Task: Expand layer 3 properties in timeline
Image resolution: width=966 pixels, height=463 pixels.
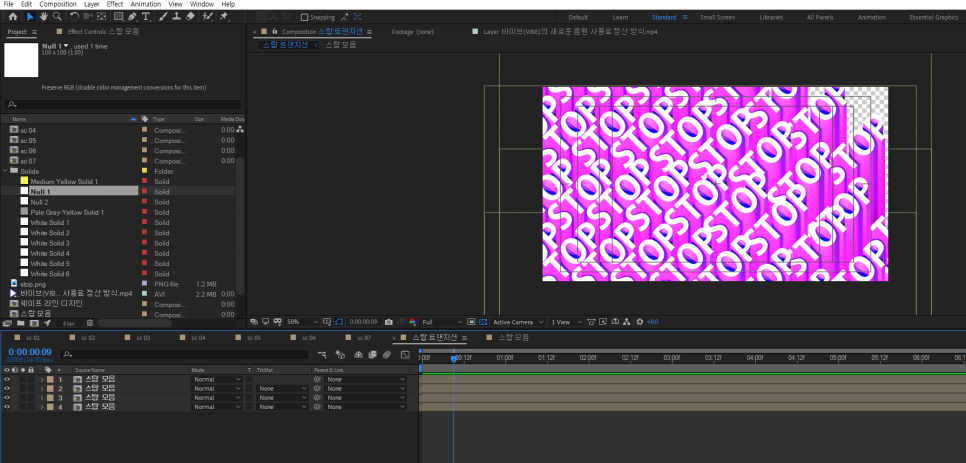Action: pyautogui.click(x=41, y=398)
